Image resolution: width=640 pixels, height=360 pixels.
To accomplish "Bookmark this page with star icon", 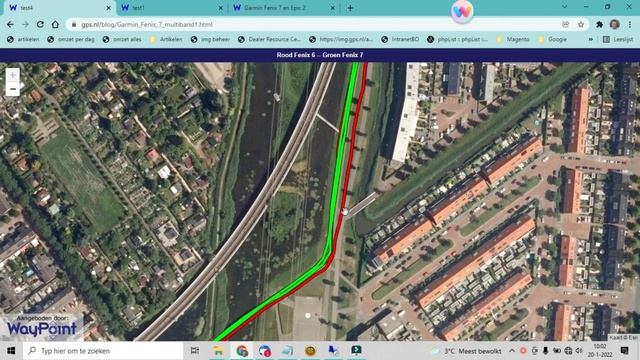I will (581, 24).
